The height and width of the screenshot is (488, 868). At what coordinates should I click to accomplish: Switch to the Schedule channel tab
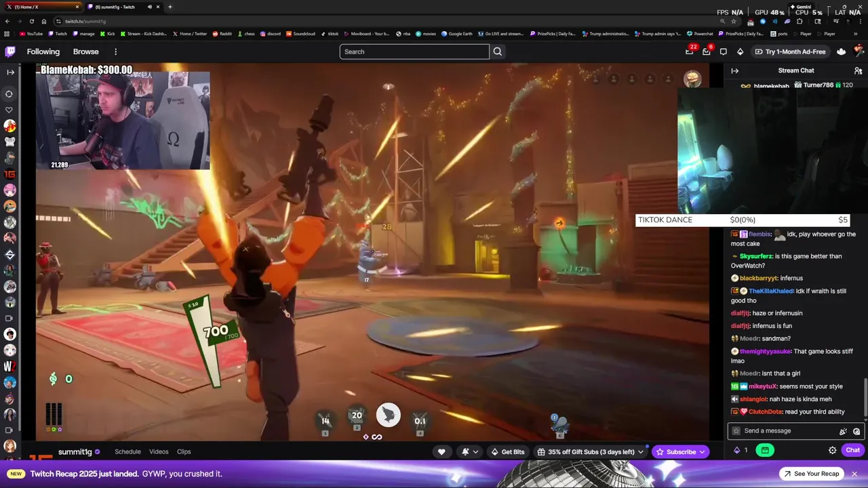[x=127, y=452]
